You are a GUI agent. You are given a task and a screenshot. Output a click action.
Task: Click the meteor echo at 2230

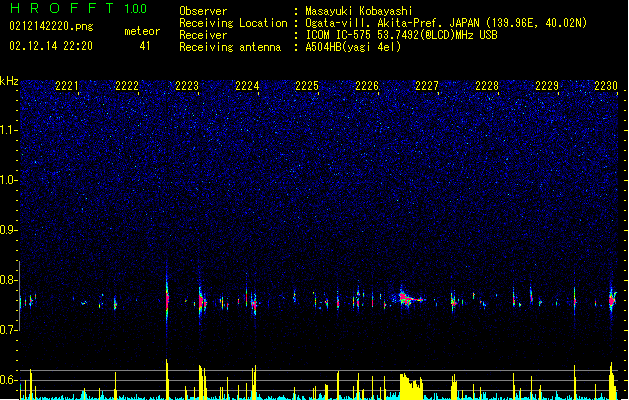point(612,300)
